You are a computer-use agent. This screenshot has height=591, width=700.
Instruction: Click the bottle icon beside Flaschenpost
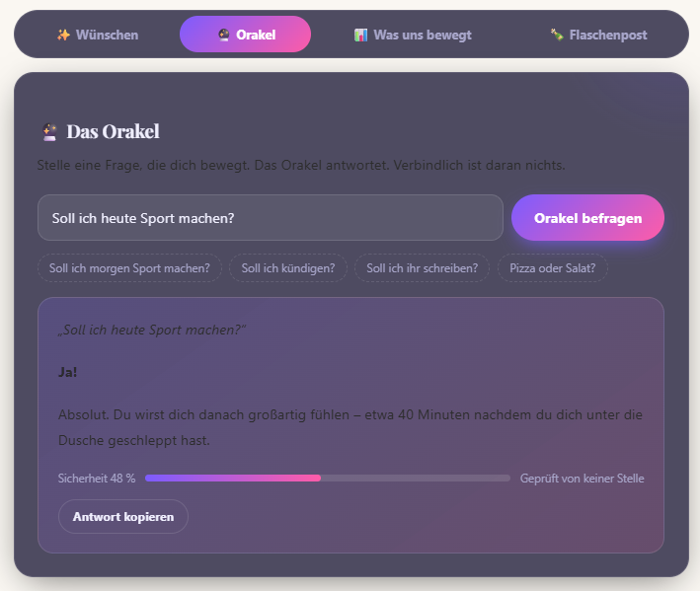pos(557,35)
